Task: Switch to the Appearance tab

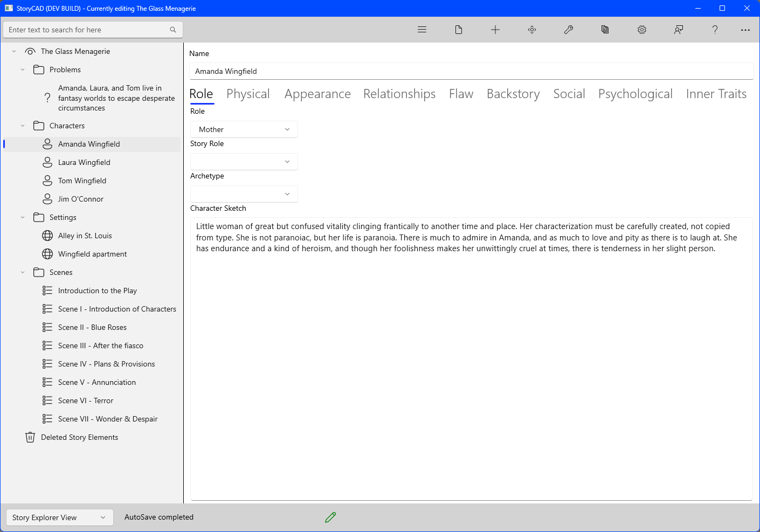Action: [317, 94]
